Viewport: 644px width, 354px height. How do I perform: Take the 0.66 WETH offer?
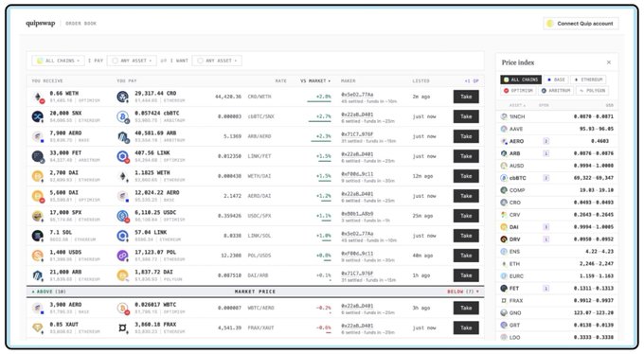pyautogui.click(x=466, y=97)
